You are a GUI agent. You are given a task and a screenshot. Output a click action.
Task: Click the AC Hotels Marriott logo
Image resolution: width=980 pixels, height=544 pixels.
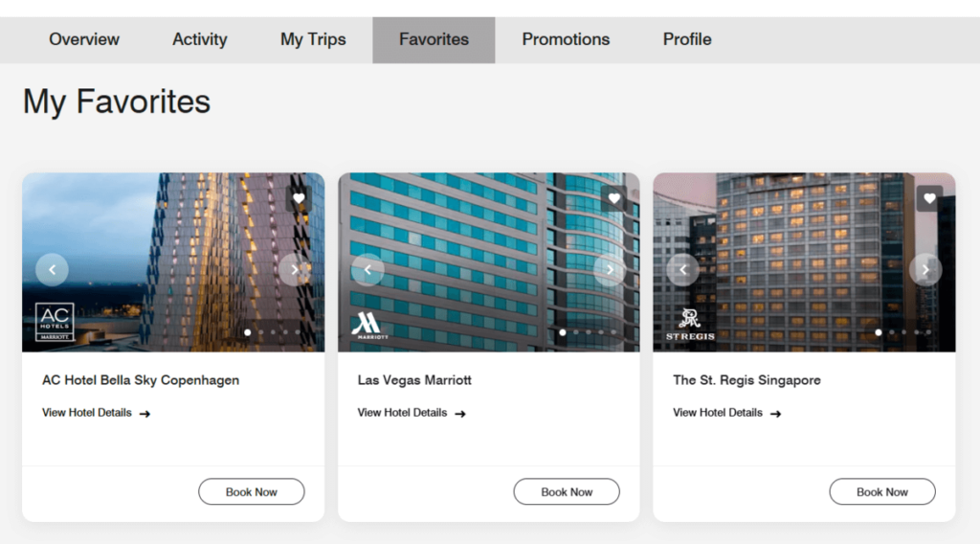[55, 322]
